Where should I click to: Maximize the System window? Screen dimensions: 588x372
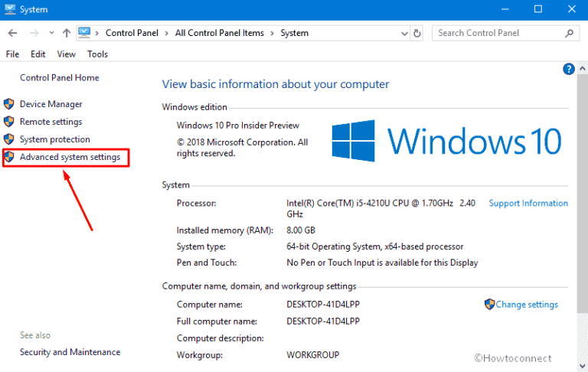(538, 9)
